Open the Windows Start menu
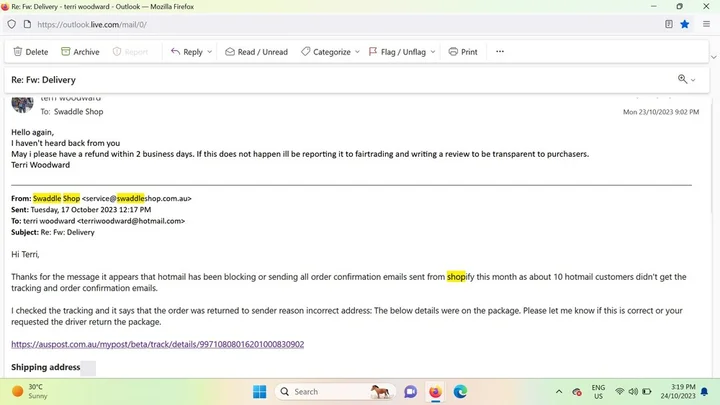 pyautogui.click(x=260, y=391)
